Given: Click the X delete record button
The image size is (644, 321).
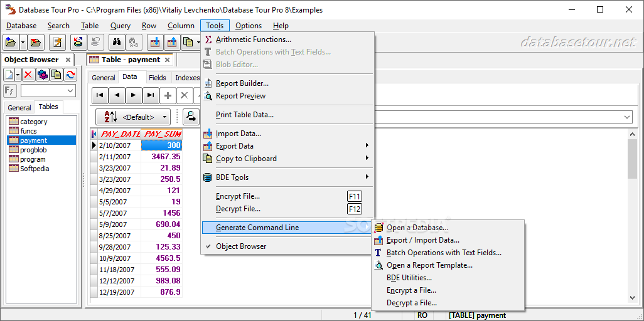Looking at the screenshot, I should [x=185, y=95].
